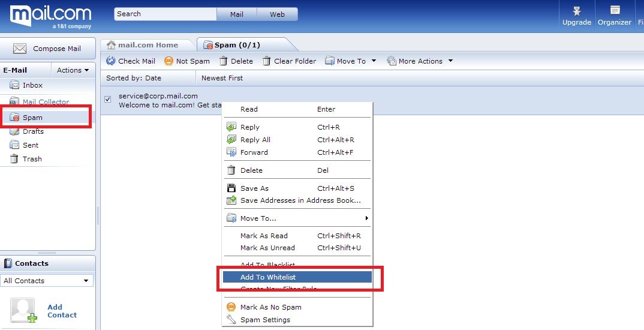Click the service@corp.mail.com sender text
The height and width of the screenshot is (330, 644).
(158, 96)
